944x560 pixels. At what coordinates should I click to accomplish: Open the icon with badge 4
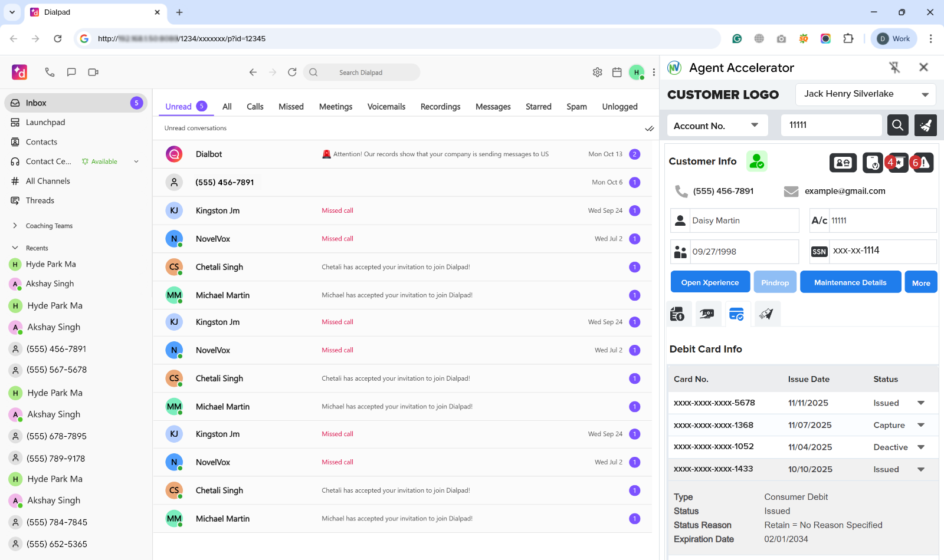click(897, 163)
